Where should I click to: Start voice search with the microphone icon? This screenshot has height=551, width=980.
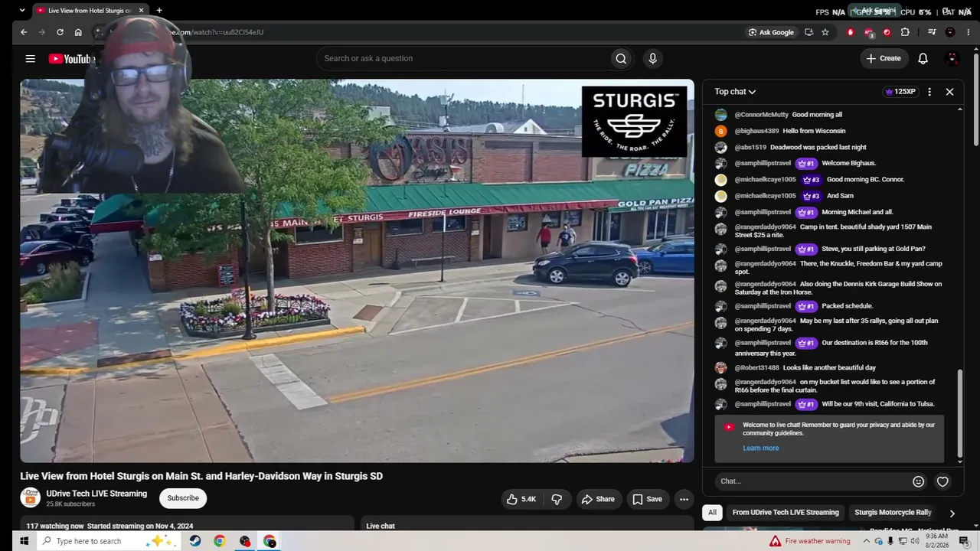(x=652, y=59)
